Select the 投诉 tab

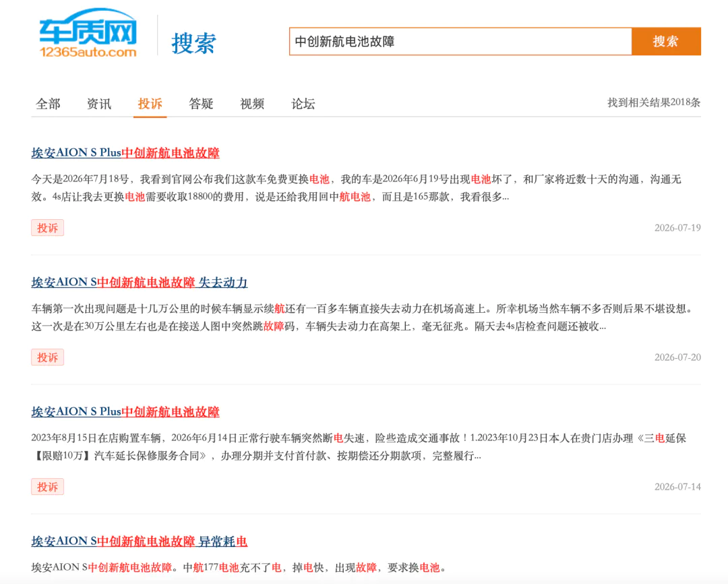click(150, 104)
